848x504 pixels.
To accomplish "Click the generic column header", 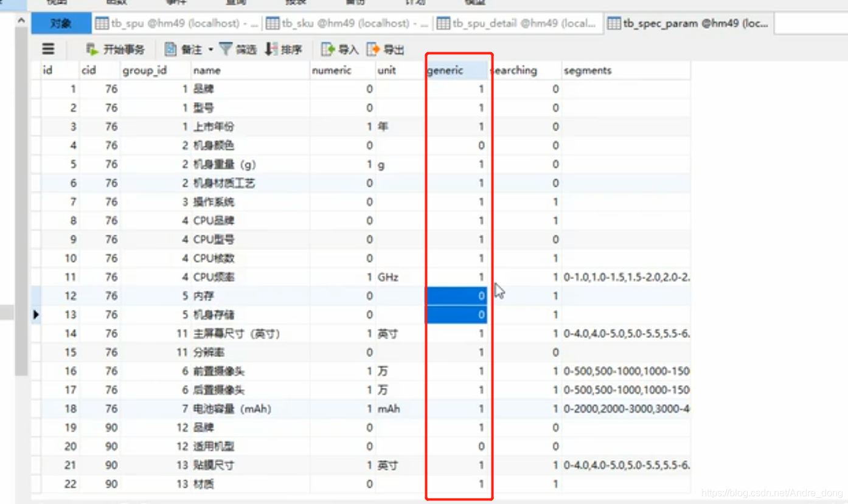I will (456, 71).
